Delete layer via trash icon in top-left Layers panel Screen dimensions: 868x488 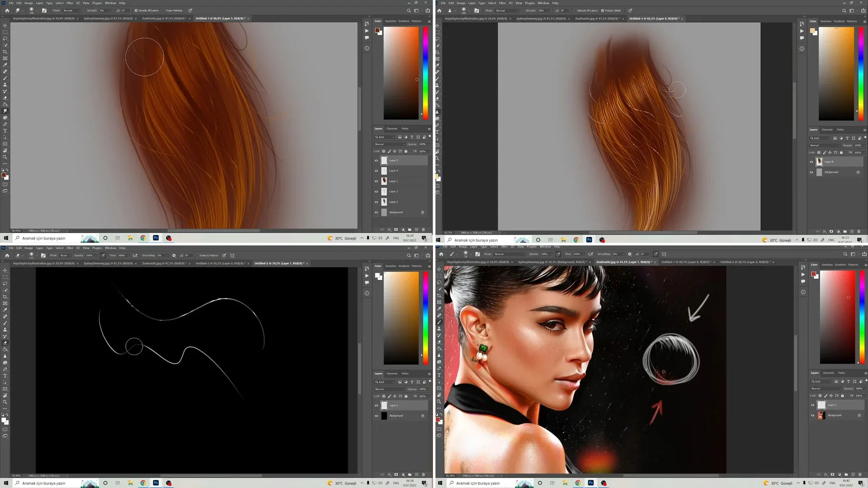coord(423,229)
